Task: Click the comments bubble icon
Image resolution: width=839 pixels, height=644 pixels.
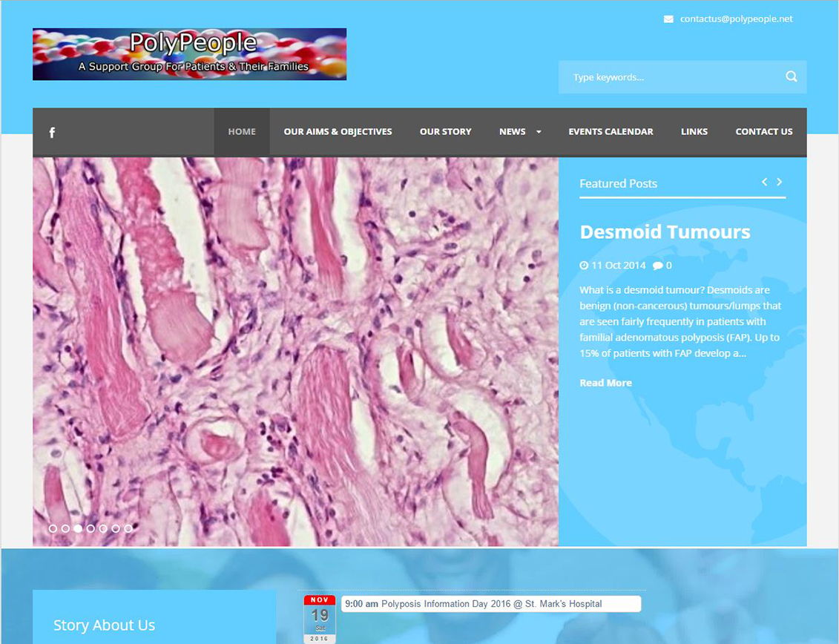Action: pos(657,266)
